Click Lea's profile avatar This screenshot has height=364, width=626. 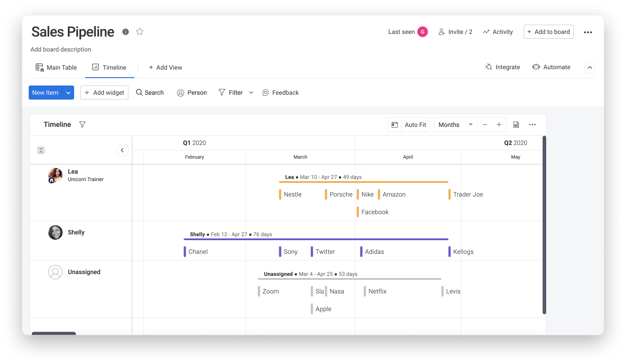[x=55, y=175]
